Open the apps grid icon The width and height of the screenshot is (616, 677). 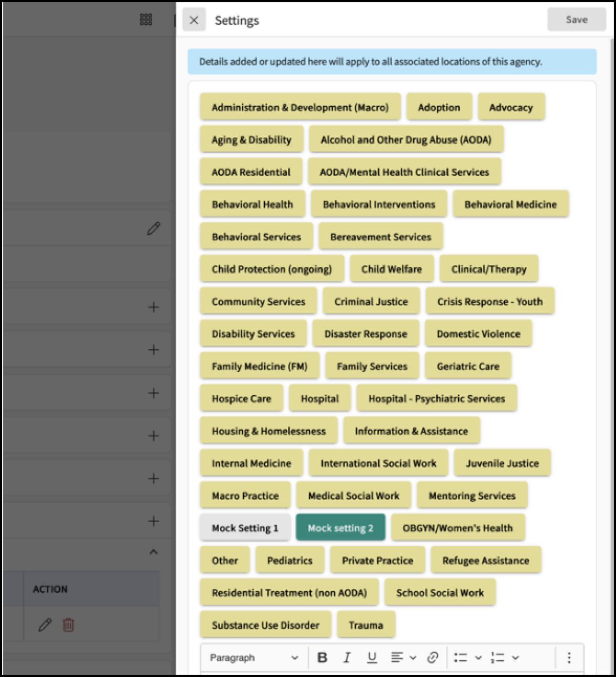coord(146,20)
